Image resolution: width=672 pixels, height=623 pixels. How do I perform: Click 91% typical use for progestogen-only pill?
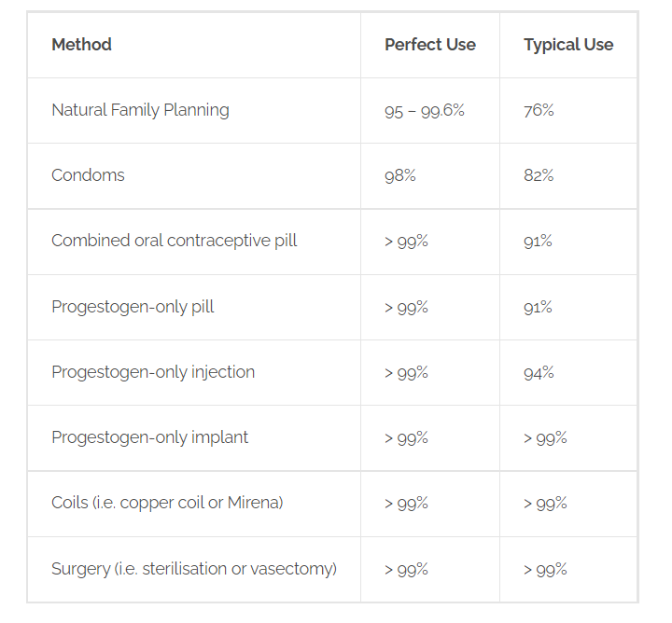tap(538, 308)
